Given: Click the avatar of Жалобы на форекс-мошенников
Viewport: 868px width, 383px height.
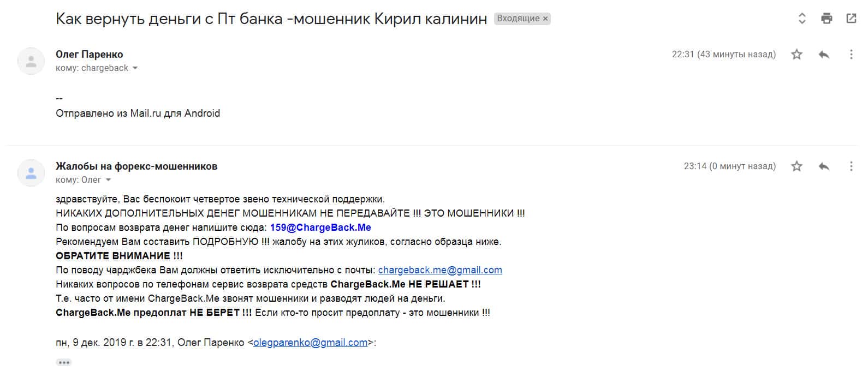Looking at the screenshot, I should pyautogui.click(x=31, y=173).
